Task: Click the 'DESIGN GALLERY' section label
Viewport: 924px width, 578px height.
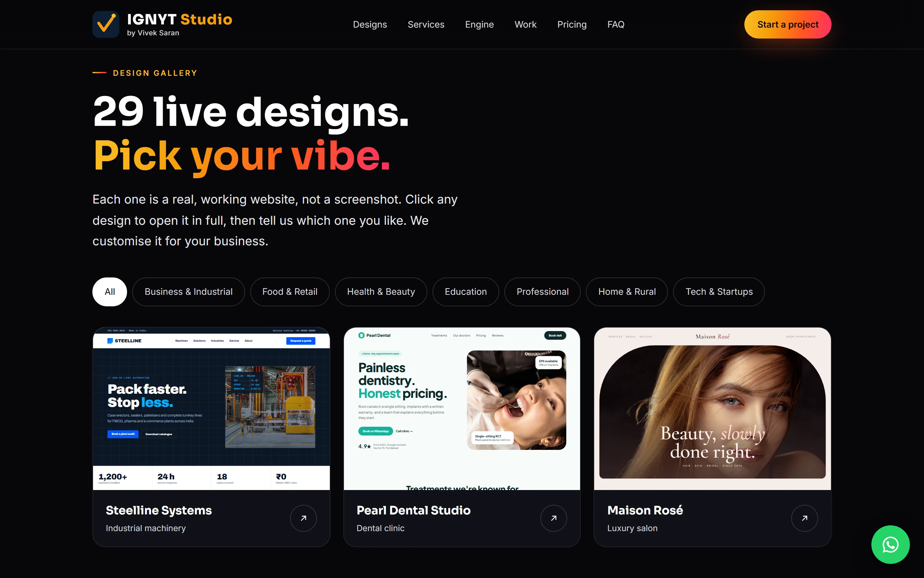Action: (155, 73)
